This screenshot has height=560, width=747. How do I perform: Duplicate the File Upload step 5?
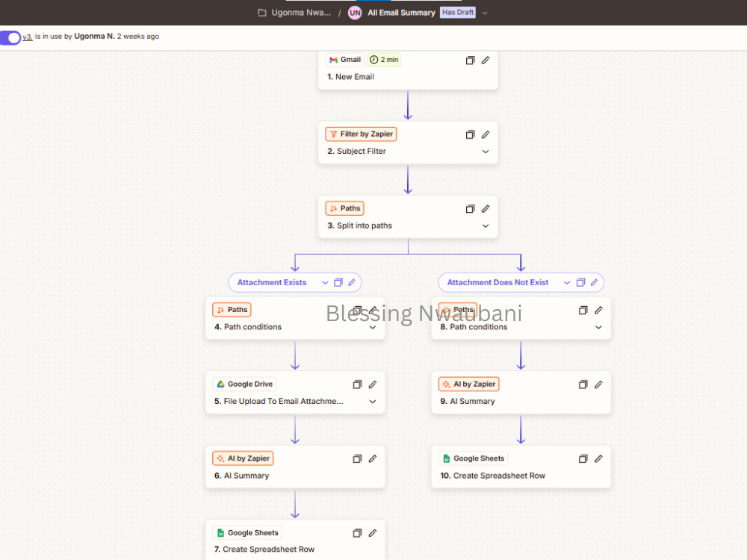point(357,385)
